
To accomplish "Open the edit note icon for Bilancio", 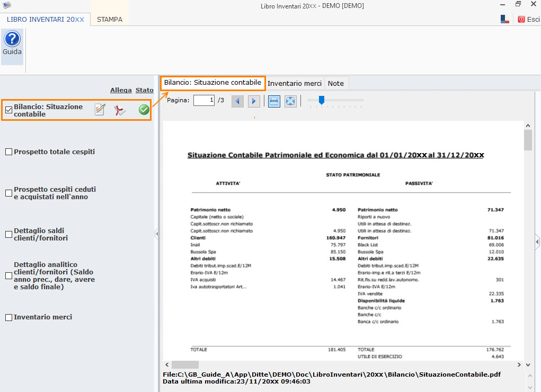I will pos(100,110).
